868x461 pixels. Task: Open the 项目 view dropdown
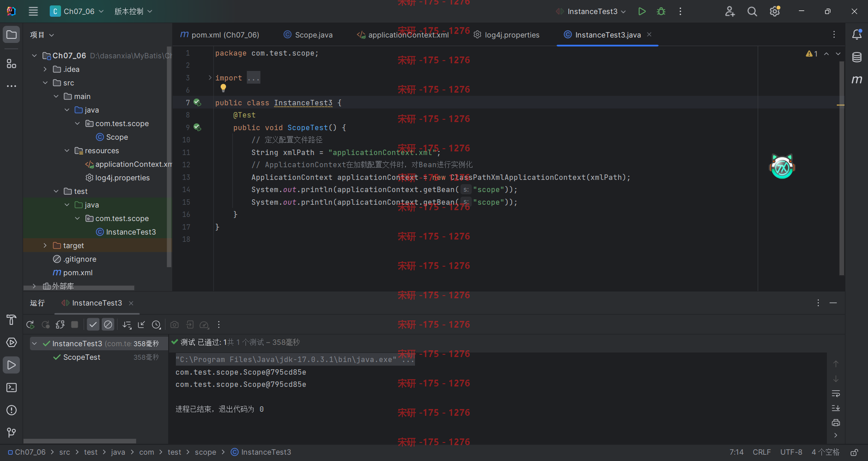[x=42, y=35]
